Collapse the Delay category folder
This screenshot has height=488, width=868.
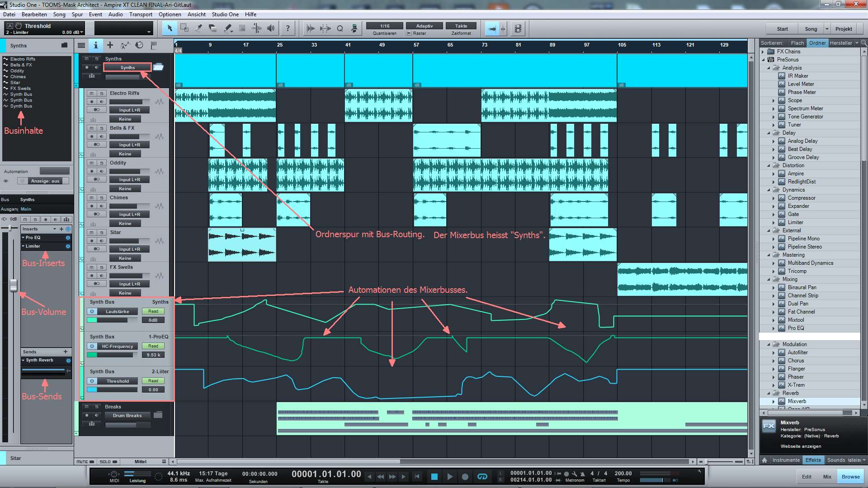point(769,133)
